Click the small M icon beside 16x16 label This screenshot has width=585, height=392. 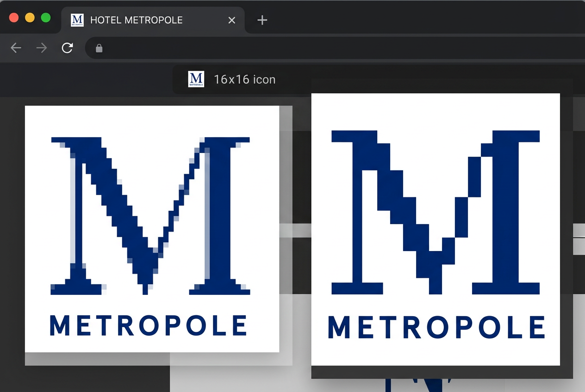click(196, 79)
